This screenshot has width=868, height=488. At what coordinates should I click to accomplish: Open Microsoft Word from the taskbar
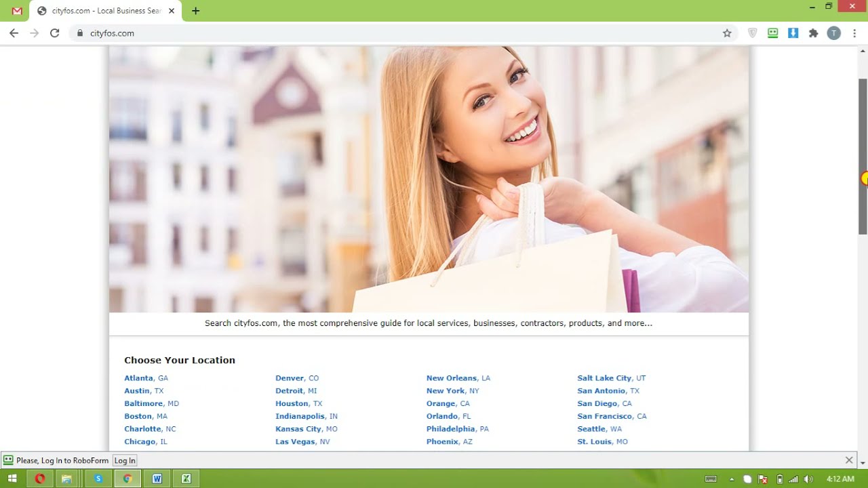157,479
